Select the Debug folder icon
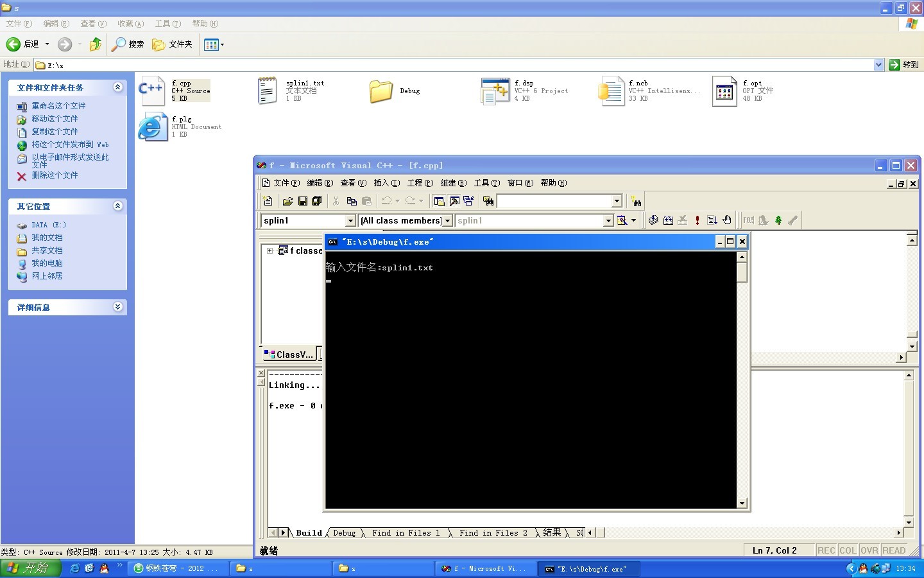924x578 pixels. point(381,91)
